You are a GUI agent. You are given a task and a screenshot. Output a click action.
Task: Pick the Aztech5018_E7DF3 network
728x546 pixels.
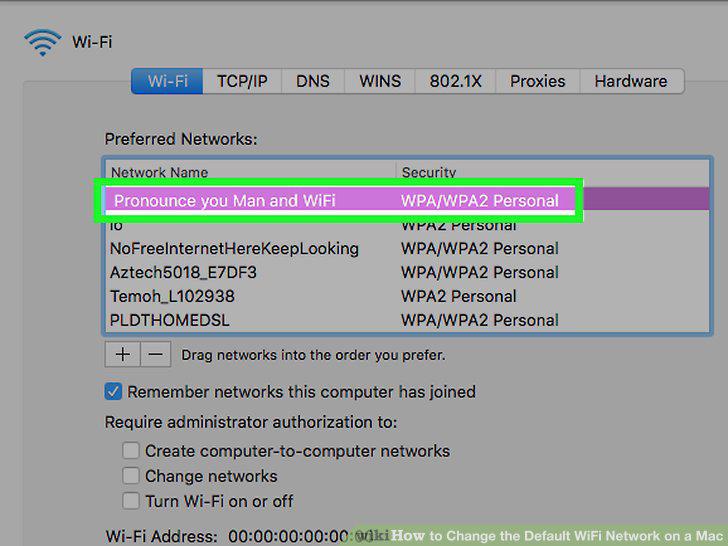pos(407,273)
